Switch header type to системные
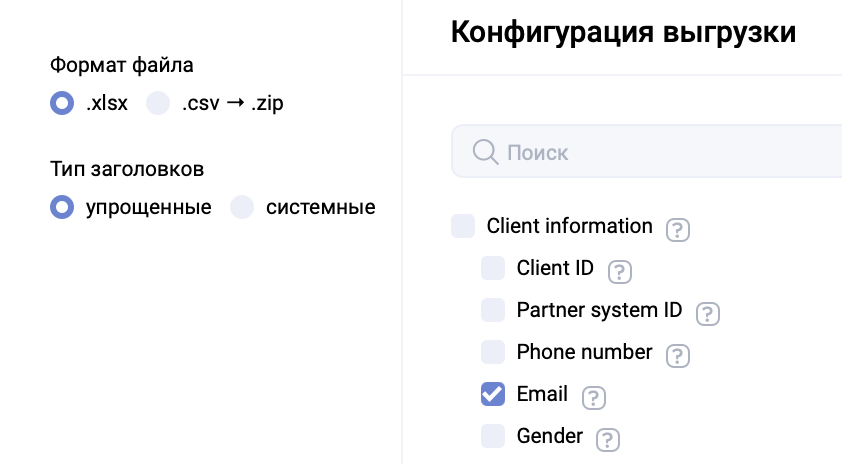842x464 pixels. tap(242, 207)
